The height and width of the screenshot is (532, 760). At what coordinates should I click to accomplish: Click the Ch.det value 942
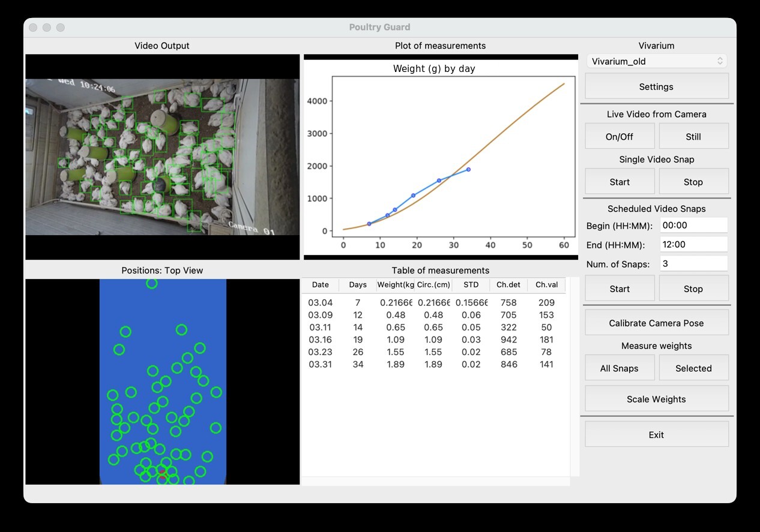[x=508, y=339]
